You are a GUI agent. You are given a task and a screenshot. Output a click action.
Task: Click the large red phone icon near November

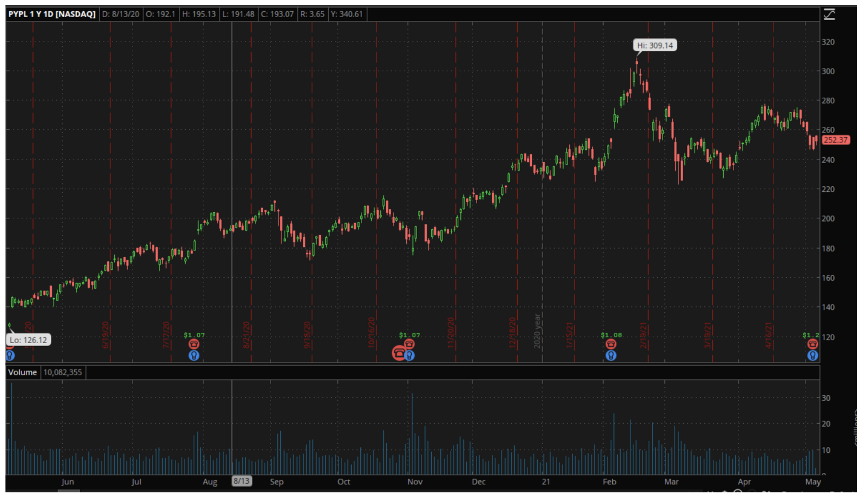pyautogui.click(x=399, y=353)
